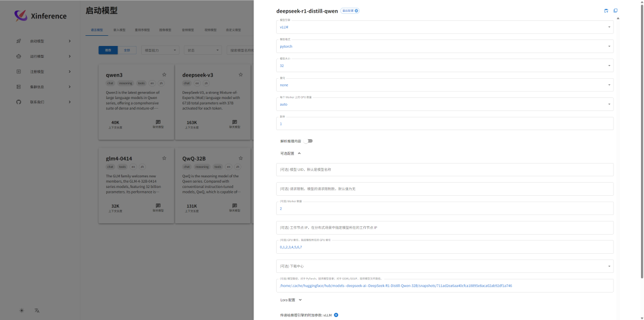Open the 联系我们 sidebar entry
Image resolution: width=644 pixels, height=320 pixels.
click(44, 102)
